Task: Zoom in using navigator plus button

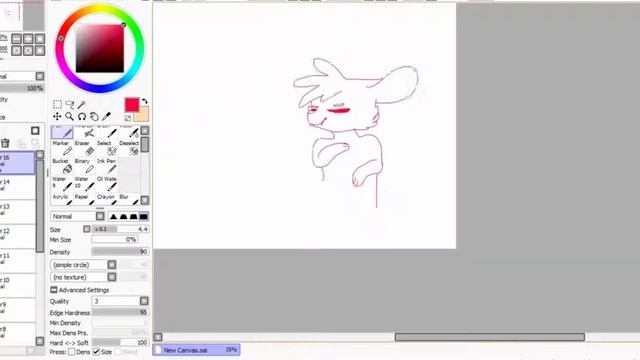Action: tap(28, 39)
